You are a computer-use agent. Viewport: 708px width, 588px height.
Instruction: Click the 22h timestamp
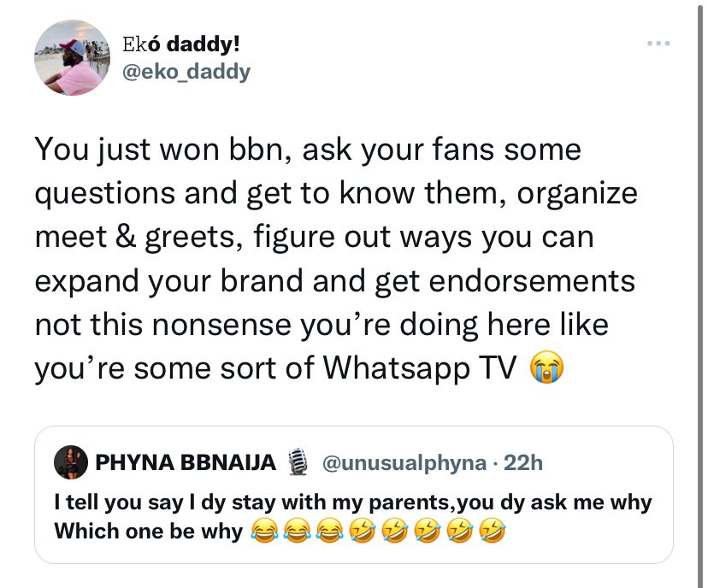(522, 462)
